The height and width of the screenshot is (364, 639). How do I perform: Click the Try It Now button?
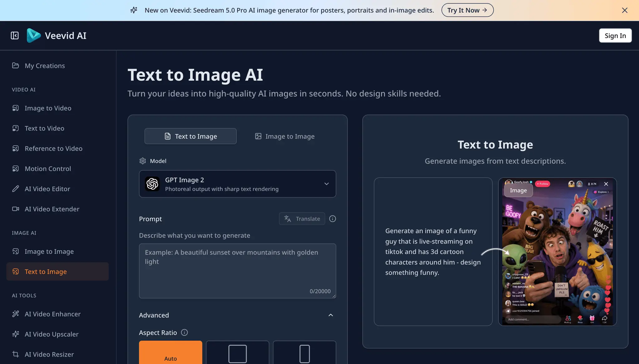point(467,10)
